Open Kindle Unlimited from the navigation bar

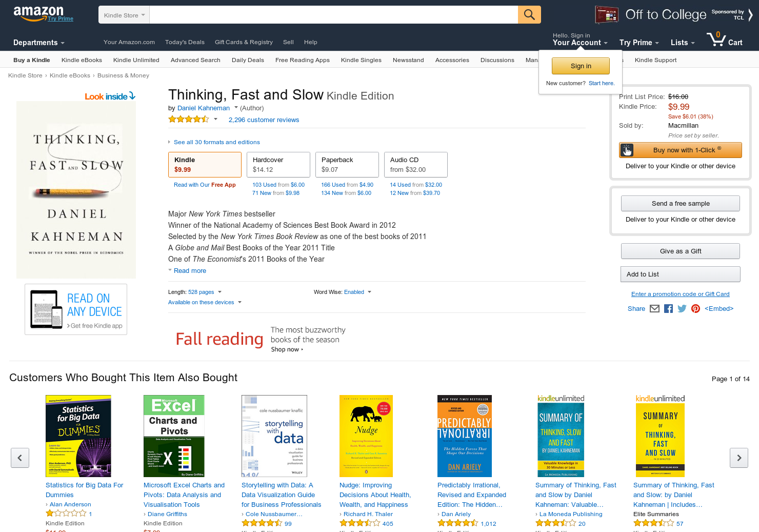[x=136, y=60]
